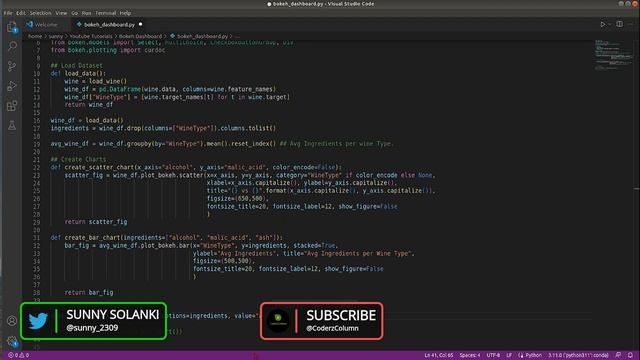This screenshot has height=360, width=640.
Task: Open the Explorer view in activity bar
Action: (12, 27)
